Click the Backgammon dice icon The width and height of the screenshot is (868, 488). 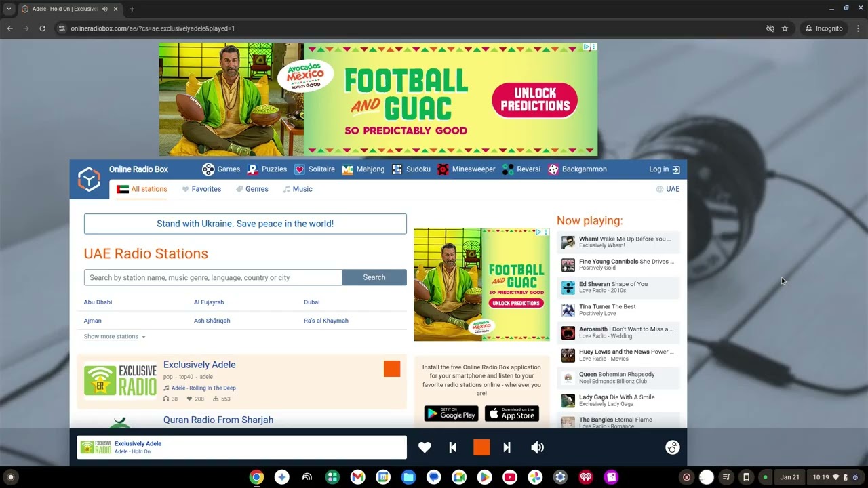coord(553,169)
